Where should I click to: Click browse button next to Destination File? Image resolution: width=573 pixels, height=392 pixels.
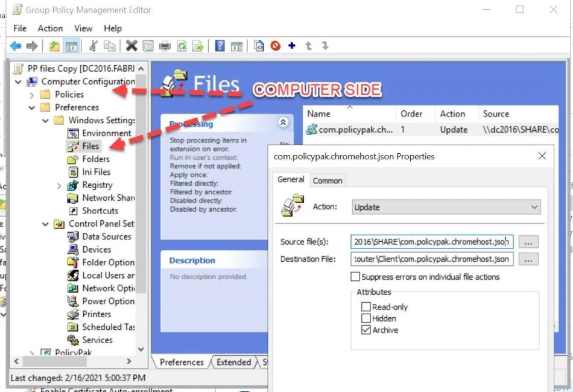(528, 259)
